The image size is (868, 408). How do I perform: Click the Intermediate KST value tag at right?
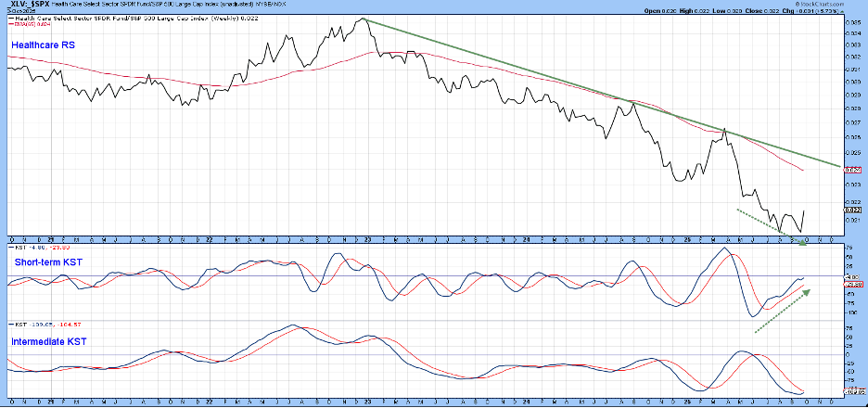tap(853, 392)
